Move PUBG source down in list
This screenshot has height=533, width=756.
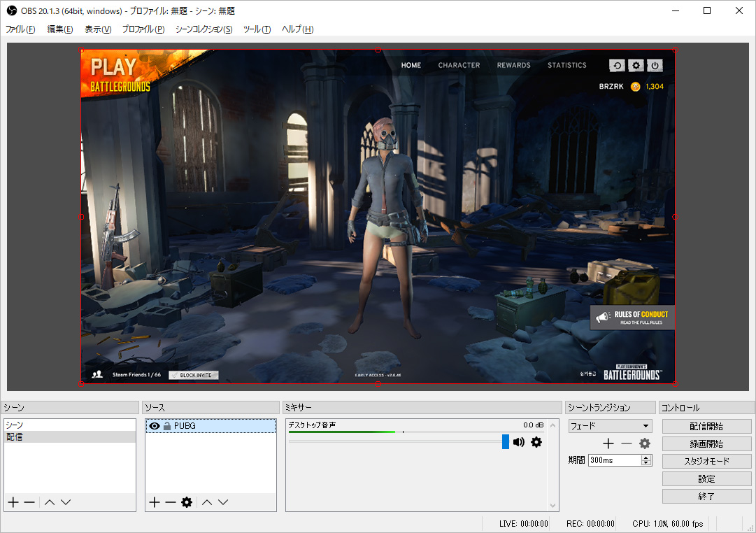tap(223, 502)
